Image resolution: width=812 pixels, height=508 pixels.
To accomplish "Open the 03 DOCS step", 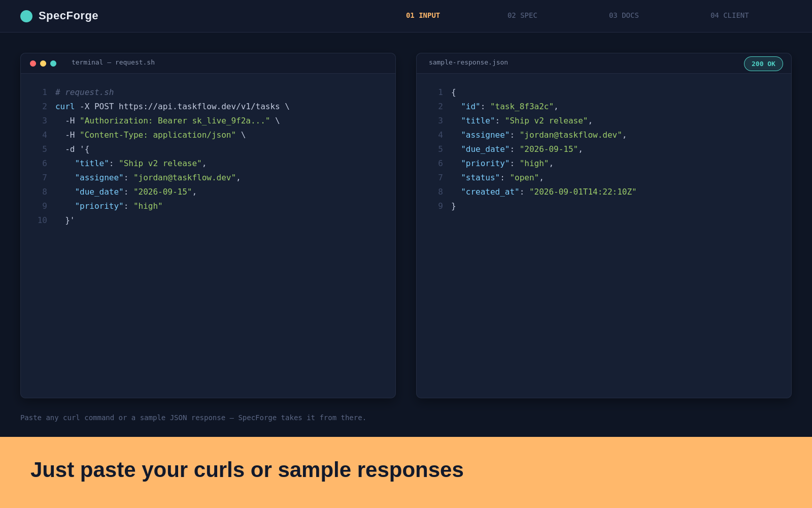I will click(624, 16).
